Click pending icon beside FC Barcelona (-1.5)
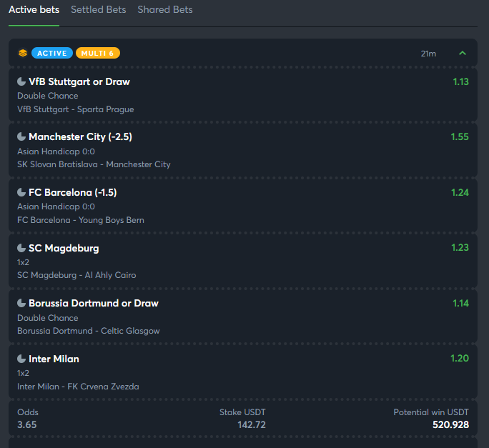 (x=21, y=192)
